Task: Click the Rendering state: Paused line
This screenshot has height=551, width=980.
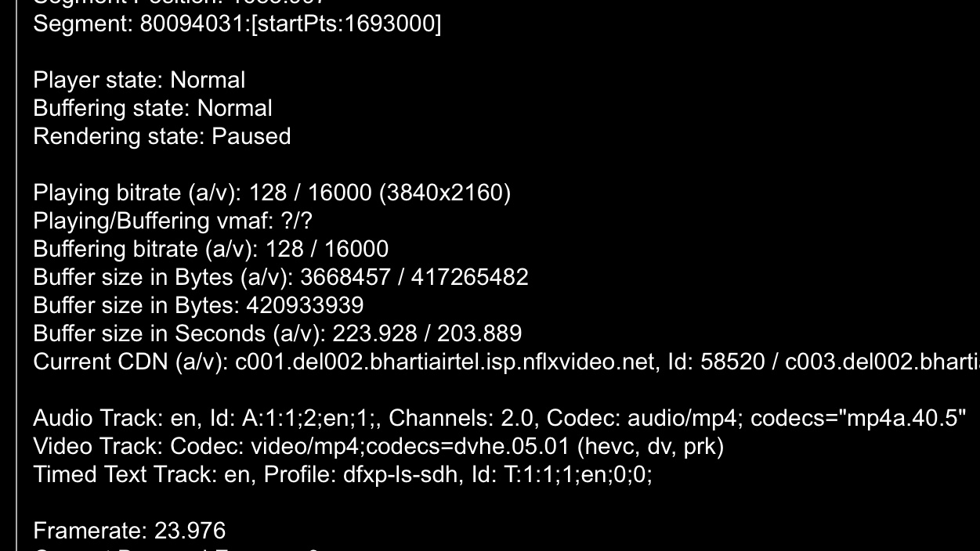Action: [161, 136]
